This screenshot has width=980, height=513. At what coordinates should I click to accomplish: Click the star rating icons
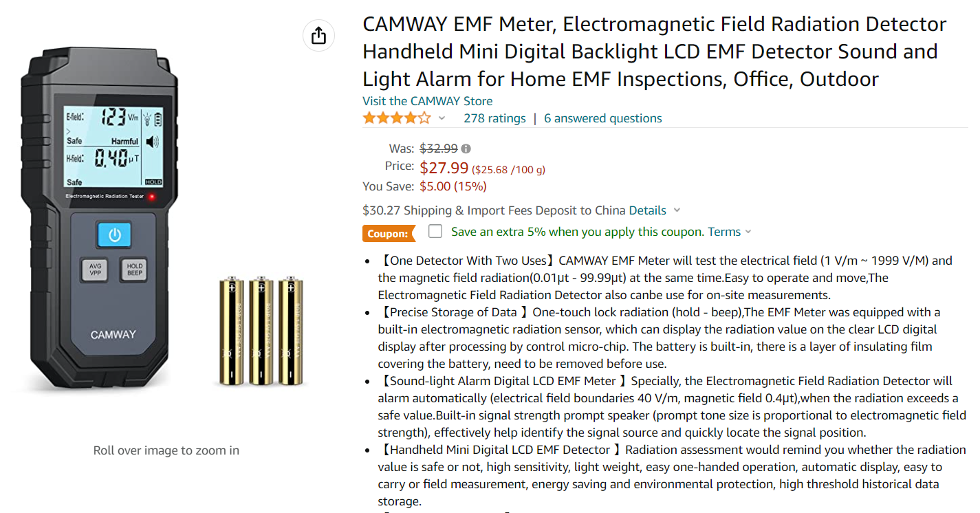398,118
